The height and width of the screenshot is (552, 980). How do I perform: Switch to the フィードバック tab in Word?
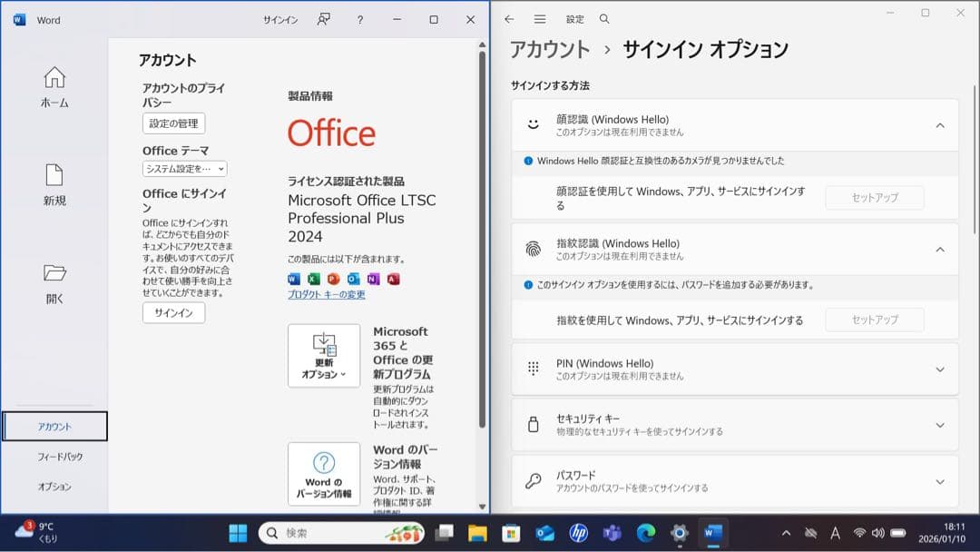click(54, 456)
